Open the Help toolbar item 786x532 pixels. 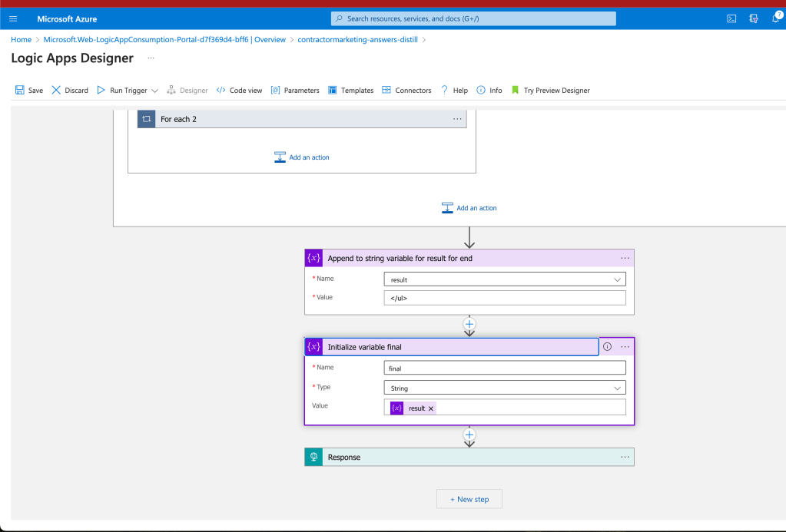point(454,90)
